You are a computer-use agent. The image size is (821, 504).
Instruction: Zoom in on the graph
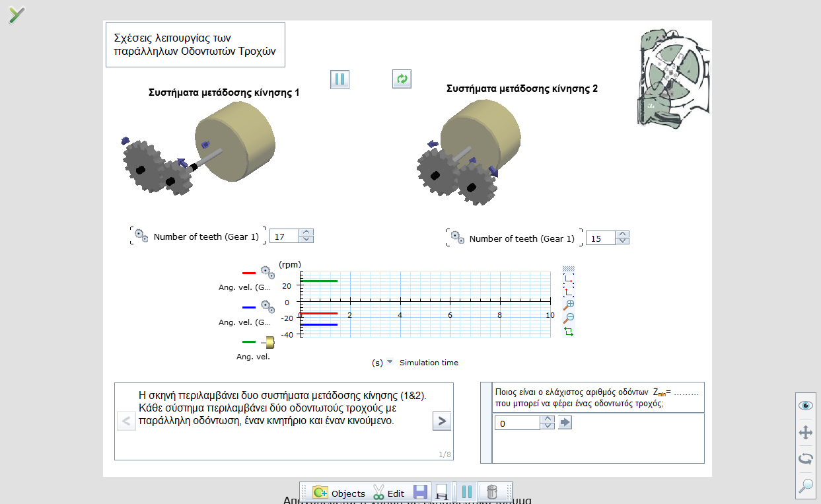(569, 304)
